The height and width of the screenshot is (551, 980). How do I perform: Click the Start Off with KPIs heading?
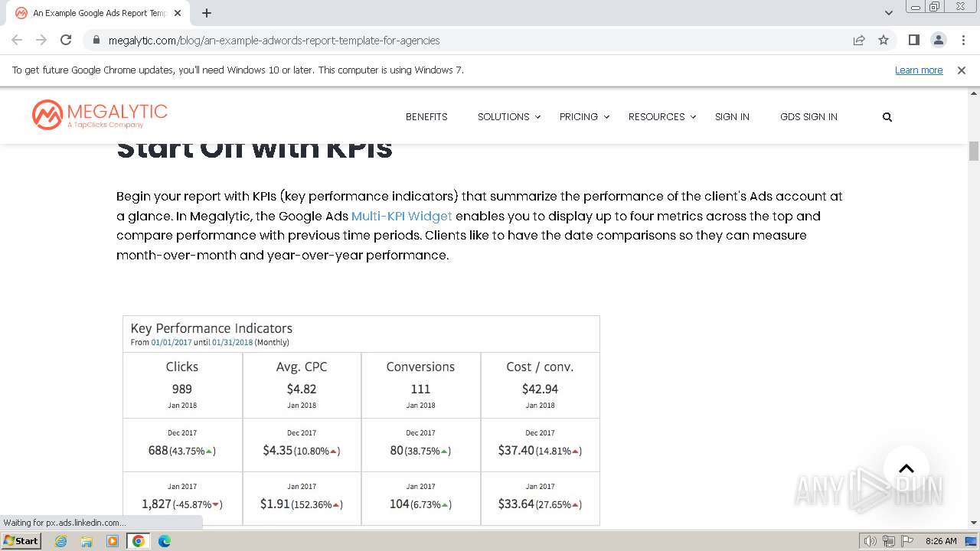click(x=254, y=148)
